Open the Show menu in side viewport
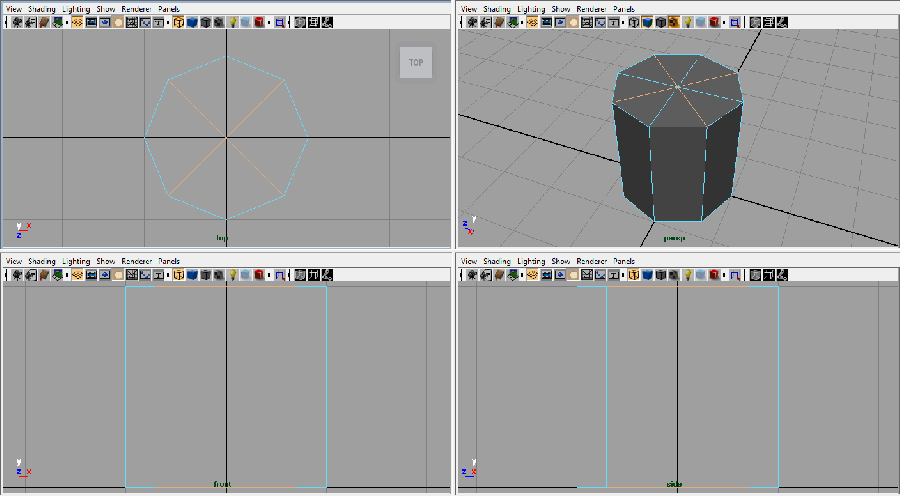The image size is (900, 496). (x=562, y=261)
